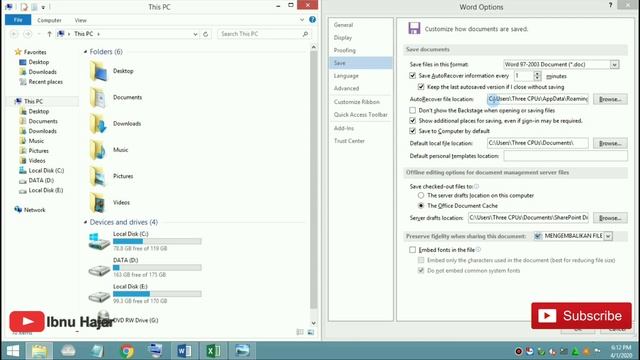Image resolution: width=640 pixels, height=360 pixels.
Task: Select the DATA (D:) drive icon
Action: 99,269
